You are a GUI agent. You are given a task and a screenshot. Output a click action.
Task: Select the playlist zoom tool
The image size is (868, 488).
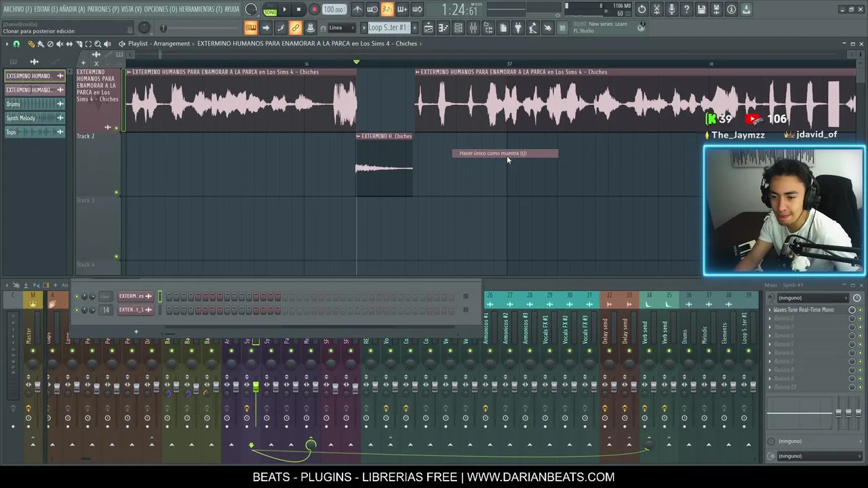pos(98,43)
